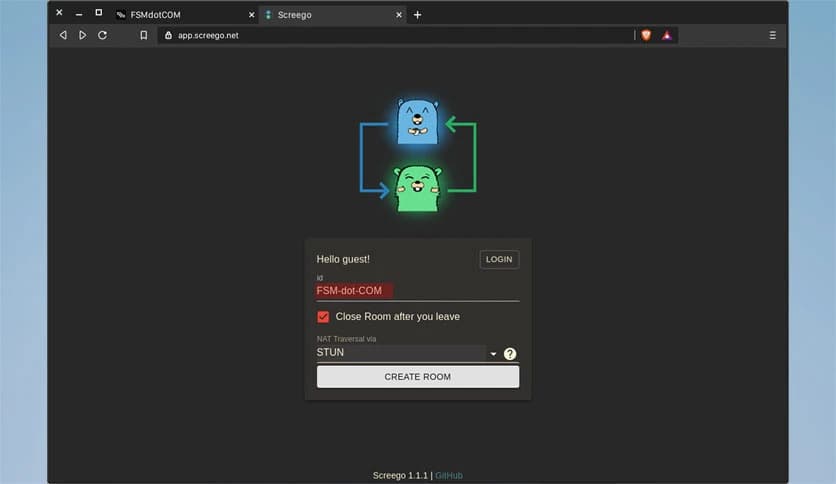Open the browser hamburger menu
Screen dimensions: 836x484
(773, 35)
